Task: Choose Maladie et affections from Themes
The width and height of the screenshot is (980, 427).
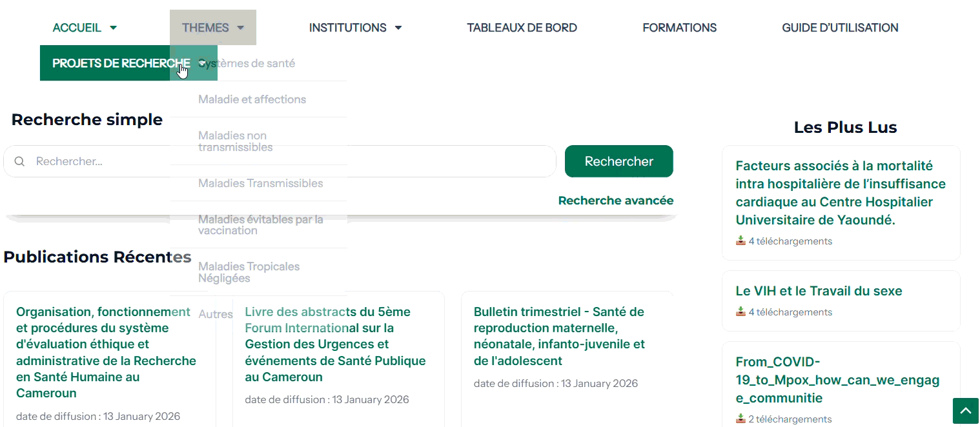Action: click(x=252, y=99)
